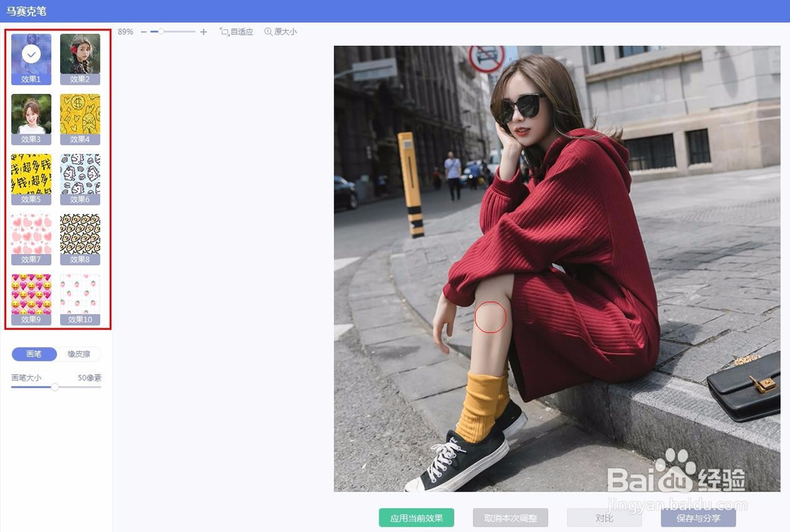
Task: Click on the photo canvas to paint
Action: pos(557,268)
